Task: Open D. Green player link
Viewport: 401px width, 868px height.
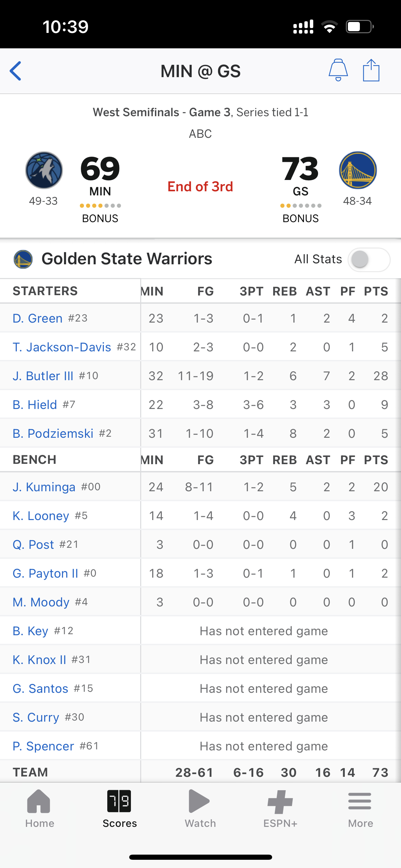Action: click(37, 318)
